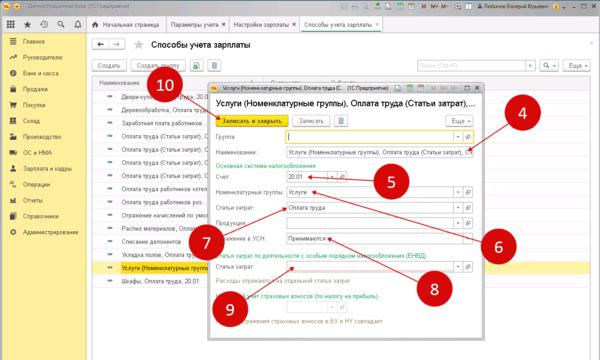Open Номенклатурные группы open-item icon
Image resolution: width=600 pixels, height=360 pixels.
coord(468,192)
